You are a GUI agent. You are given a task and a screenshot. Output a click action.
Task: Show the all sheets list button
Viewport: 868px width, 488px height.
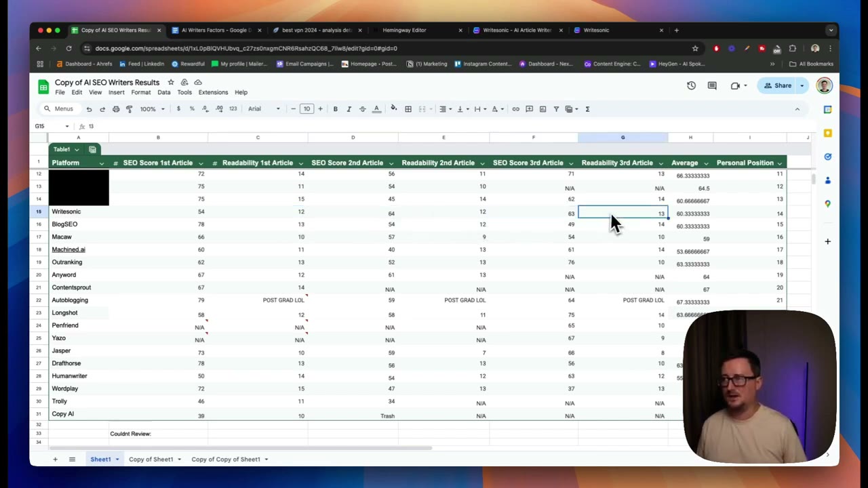coord(72,460)
